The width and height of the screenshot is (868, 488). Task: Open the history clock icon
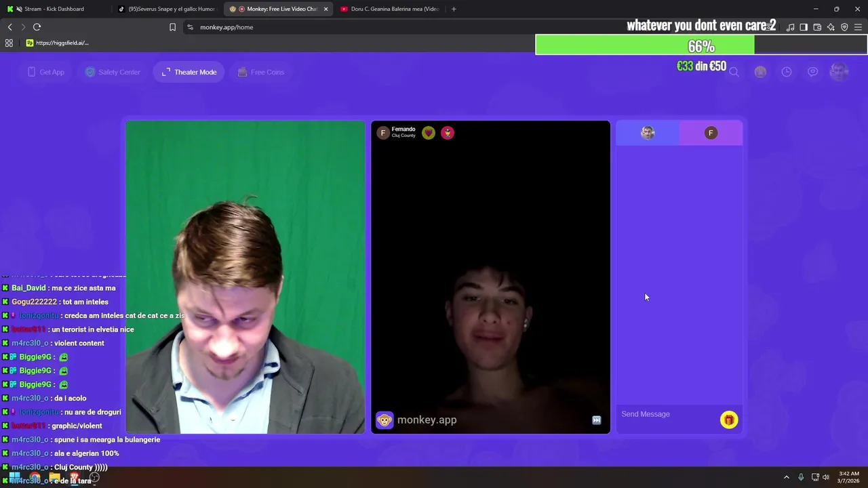(787, 72)
